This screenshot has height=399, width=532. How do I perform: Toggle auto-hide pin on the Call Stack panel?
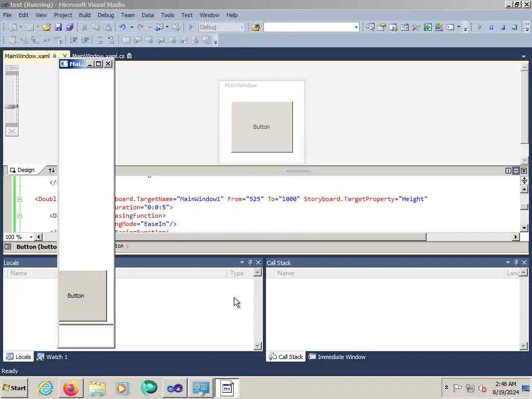[x=516, y=262]
